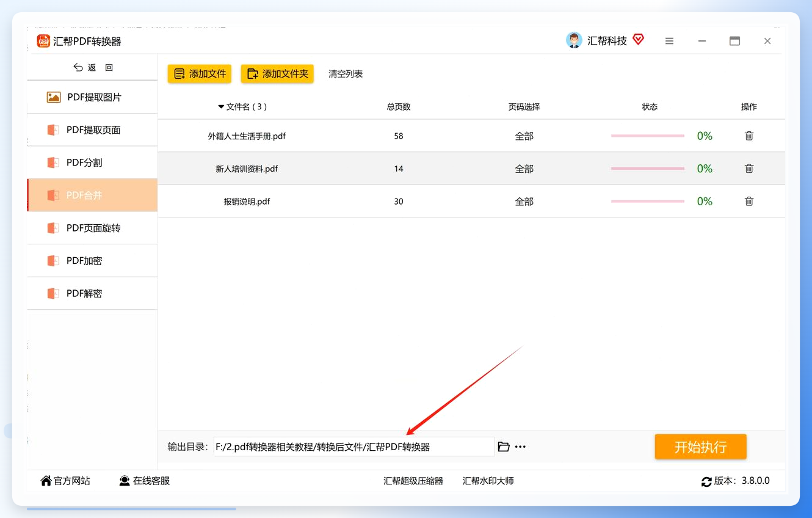Click the PDF解密 sidebar icon
Screen dimensions: 812x518
[54, 293]
